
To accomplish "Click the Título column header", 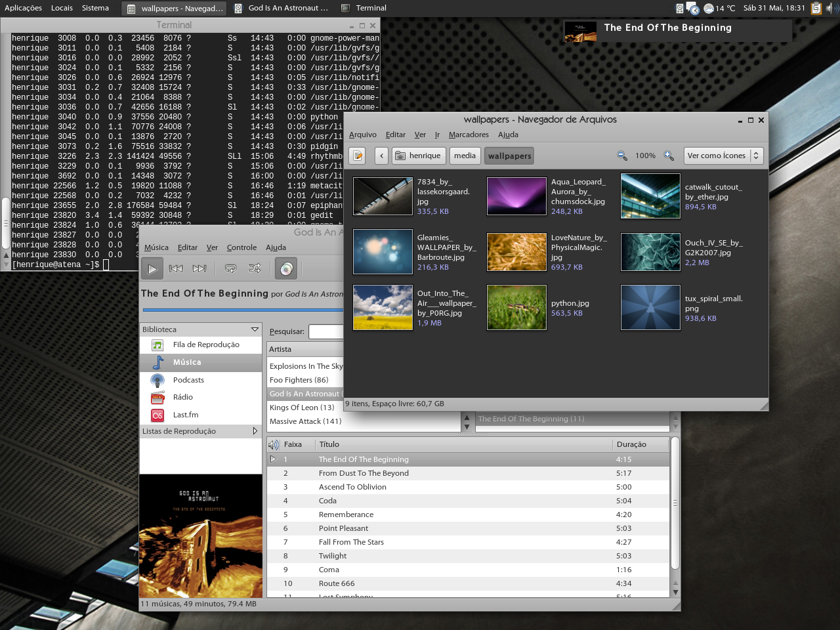I will click(x=464, y=444).
